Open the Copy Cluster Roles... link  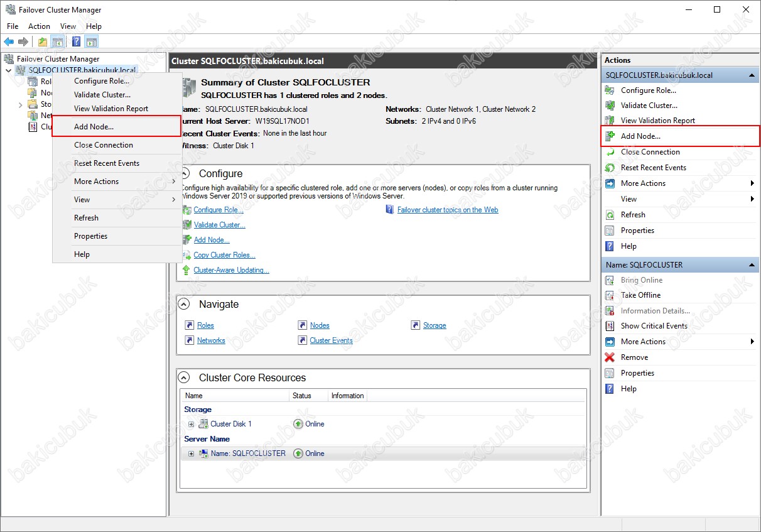[x=224, y=255]
